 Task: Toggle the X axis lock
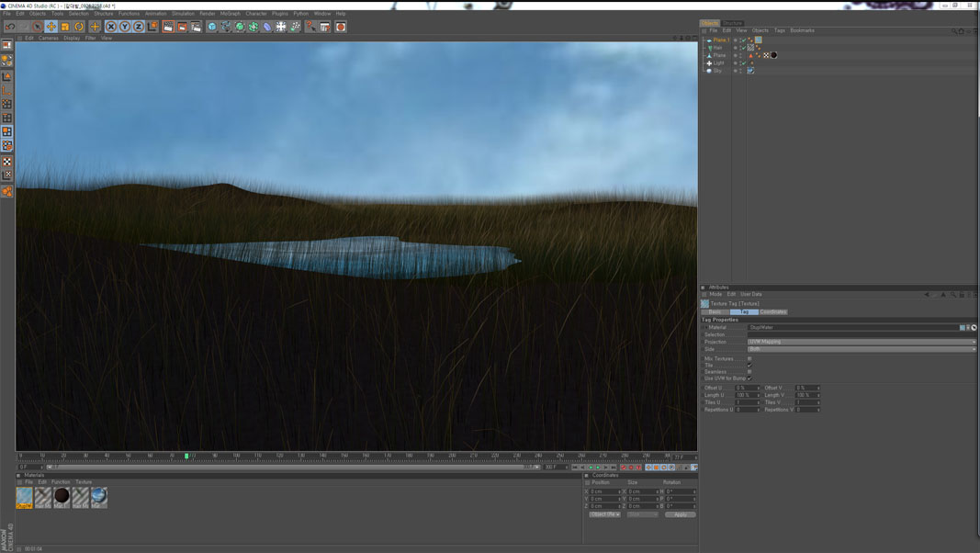[x=110, y=27]
